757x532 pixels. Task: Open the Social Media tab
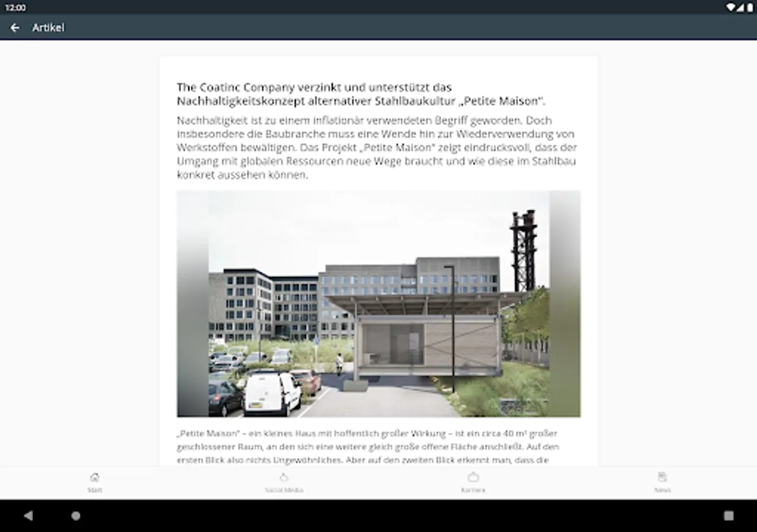[284, 482]
